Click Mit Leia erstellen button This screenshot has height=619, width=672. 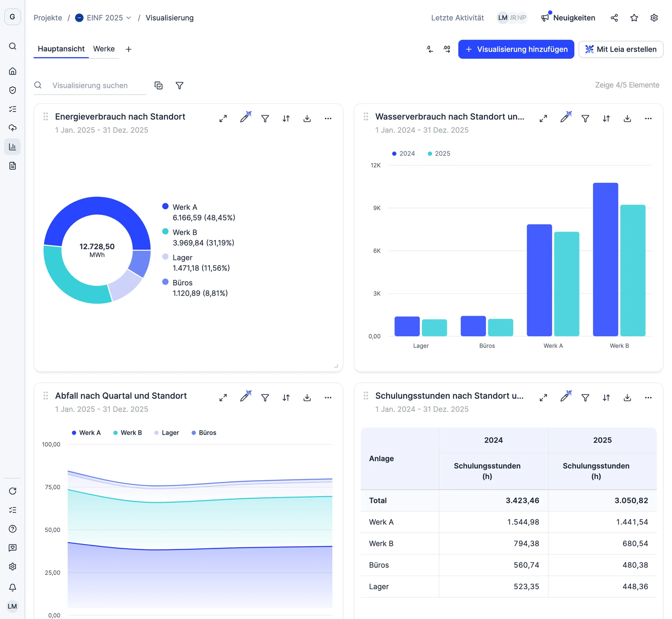(620, 49)
